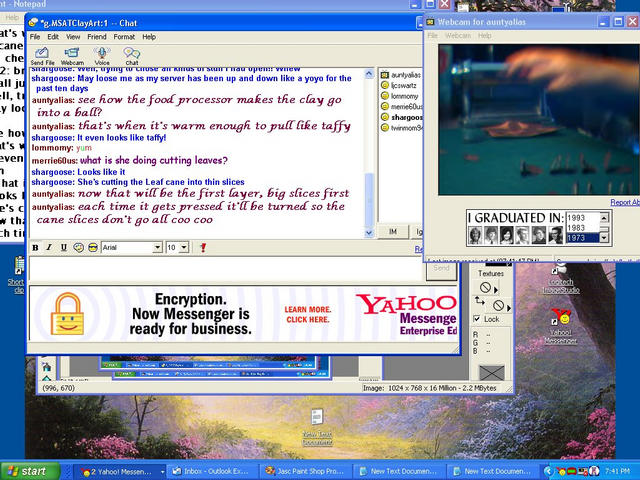The width and height of the screenshot is (640, 480).
Task: Select 1993 in graduation year list
Action: [x=583, y=218]
